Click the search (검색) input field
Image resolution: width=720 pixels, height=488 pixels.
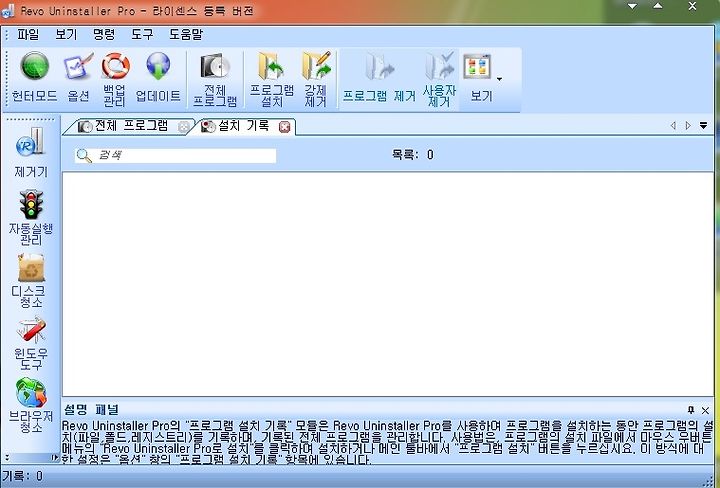coord(175,156)
